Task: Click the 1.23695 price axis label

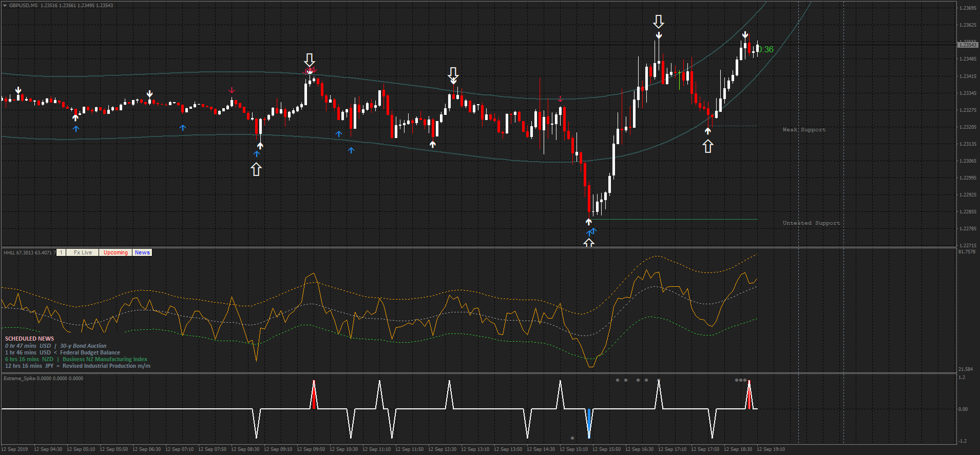Action: tap(968, 8)
